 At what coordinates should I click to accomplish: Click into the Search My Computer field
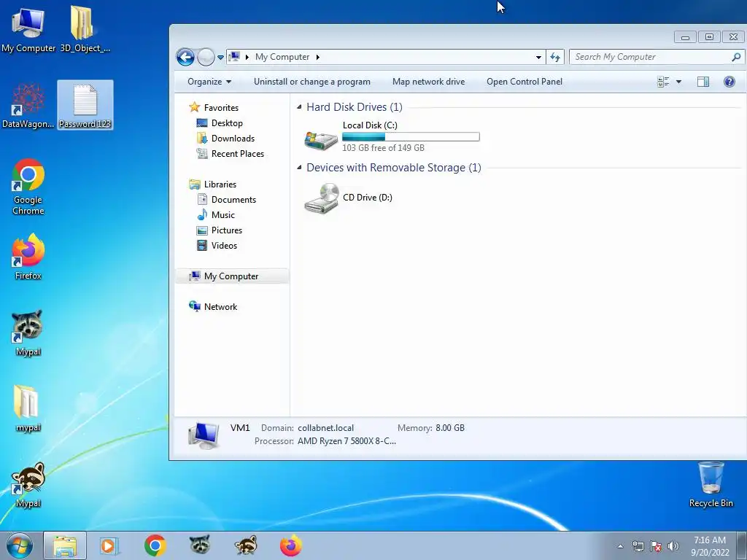(650, 57)
